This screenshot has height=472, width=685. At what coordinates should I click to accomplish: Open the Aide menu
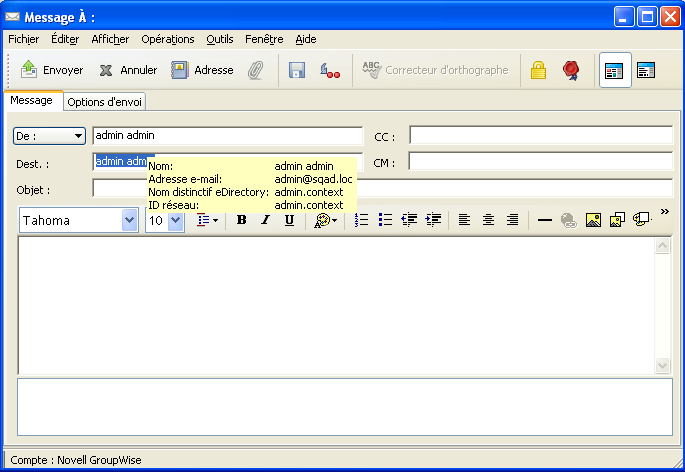[x=305, y=39]
